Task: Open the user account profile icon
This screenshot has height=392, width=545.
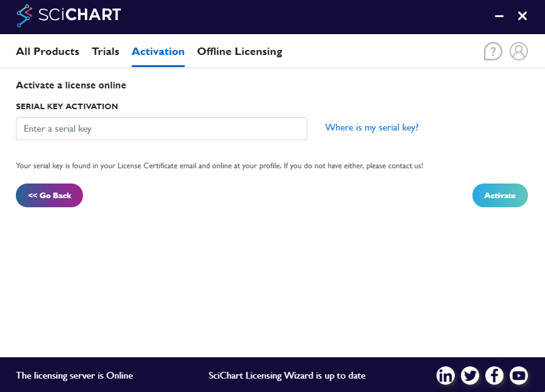Action: 519,51
